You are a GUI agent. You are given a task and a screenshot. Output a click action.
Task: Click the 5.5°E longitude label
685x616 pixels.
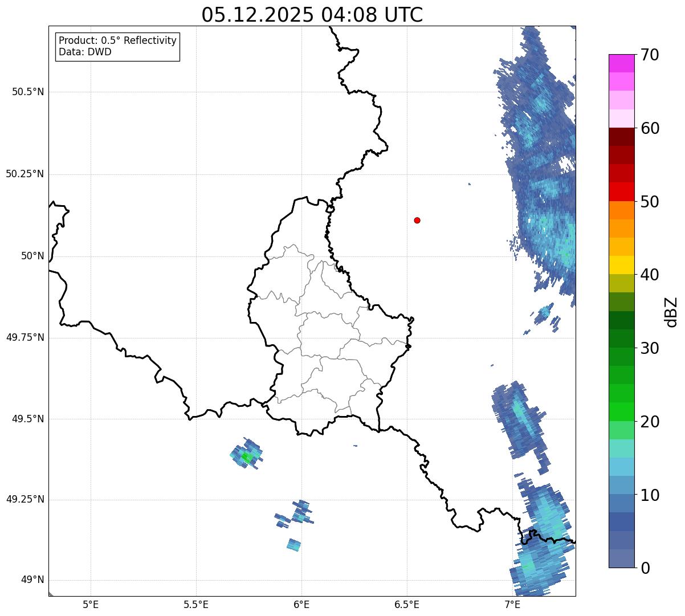[196, 605]
